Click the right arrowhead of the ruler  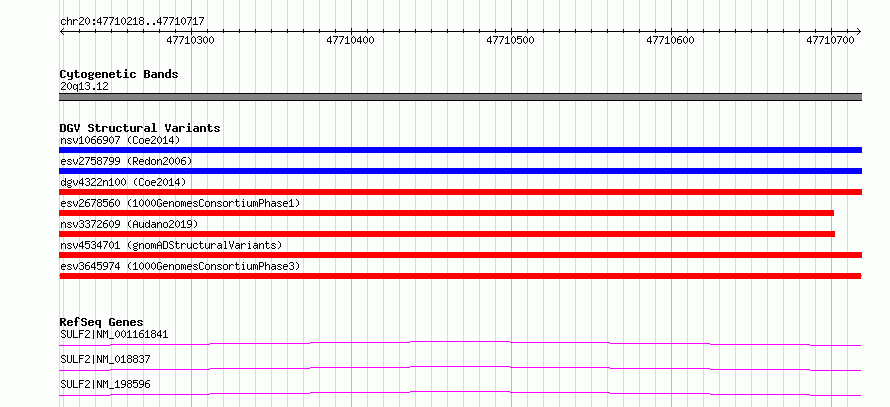(x=859, y=31)
